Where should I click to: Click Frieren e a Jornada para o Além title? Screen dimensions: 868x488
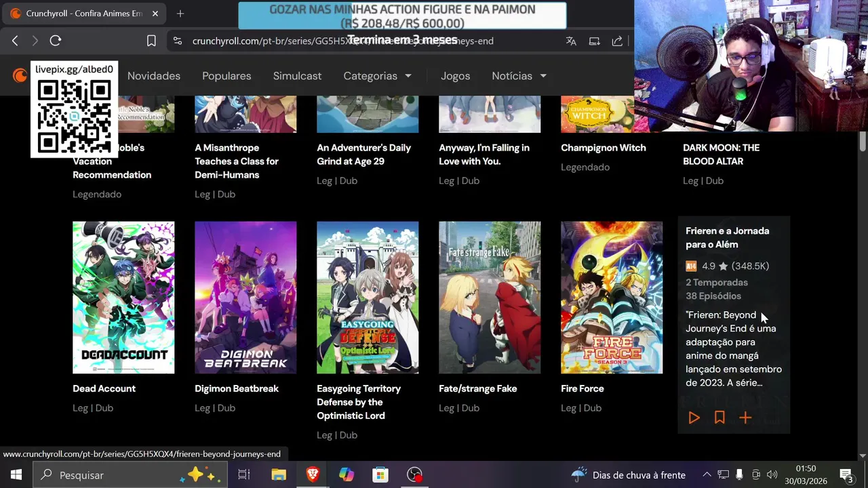[727, 238]
